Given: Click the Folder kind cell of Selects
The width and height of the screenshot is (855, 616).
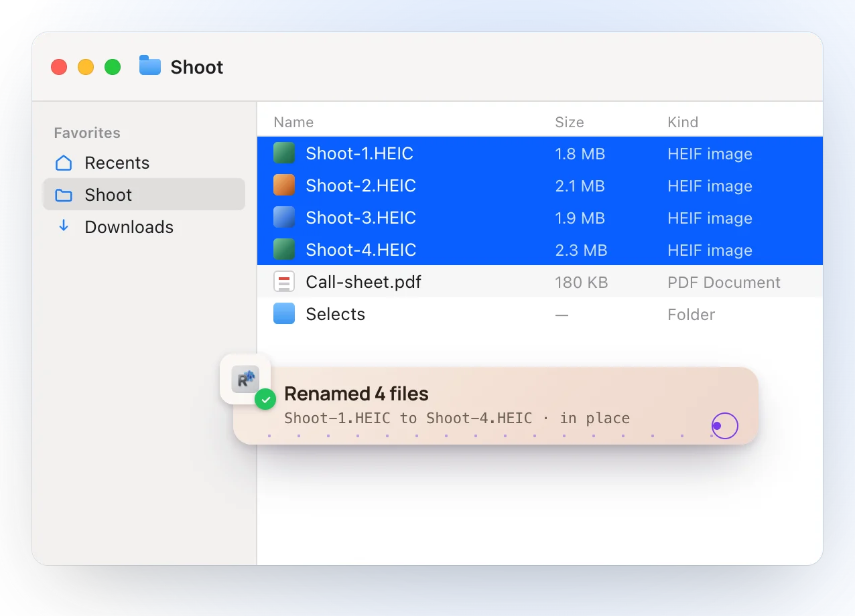Looking at the screenshot, I should click(691, 315).
